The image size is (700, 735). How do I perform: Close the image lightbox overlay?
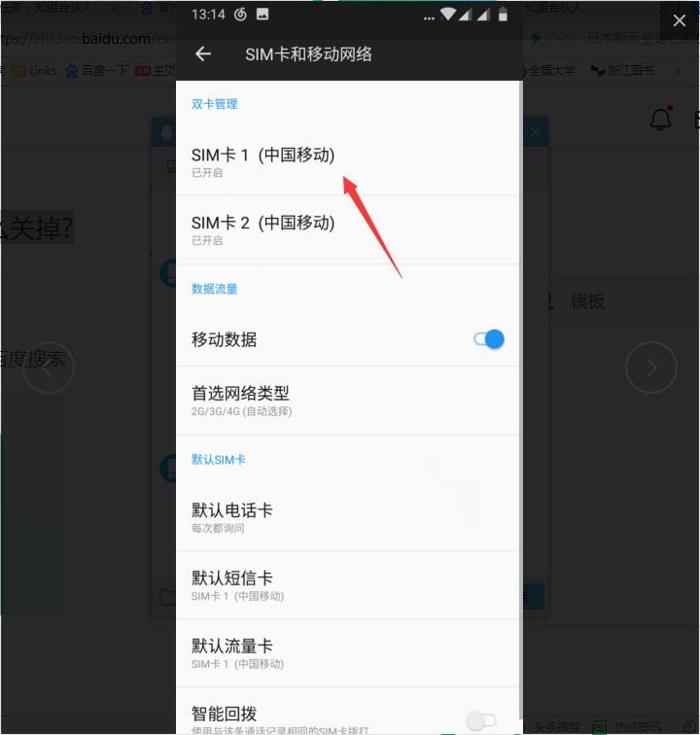point(680,20)
